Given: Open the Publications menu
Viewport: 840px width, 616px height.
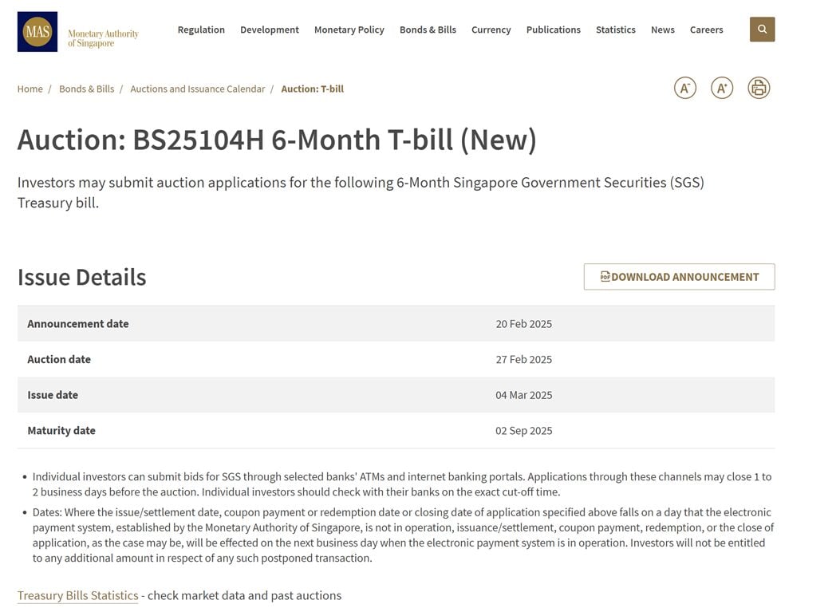Looking at the screenshot, I should coord(554,30).
